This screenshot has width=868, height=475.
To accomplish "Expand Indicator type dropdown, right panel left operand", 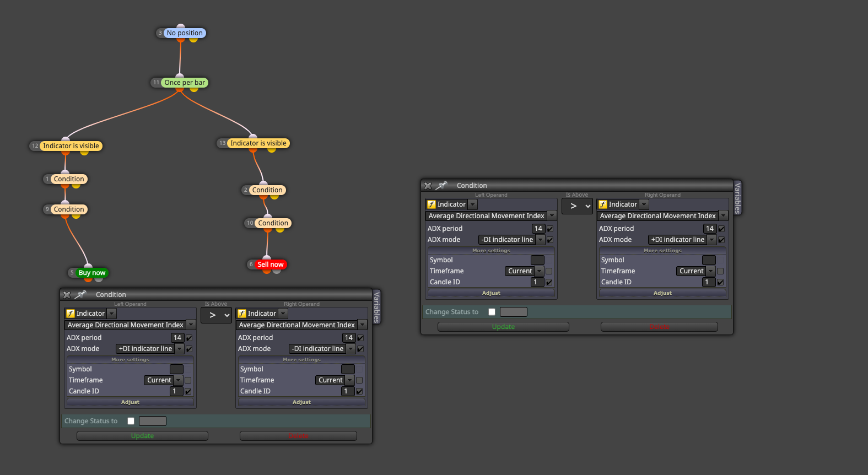I will (473, 204).
